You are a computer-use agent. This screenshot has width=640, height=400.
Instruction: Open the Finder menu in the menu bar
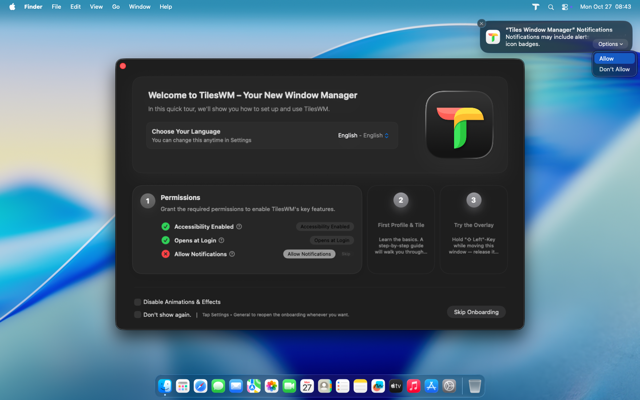point(33,7)
